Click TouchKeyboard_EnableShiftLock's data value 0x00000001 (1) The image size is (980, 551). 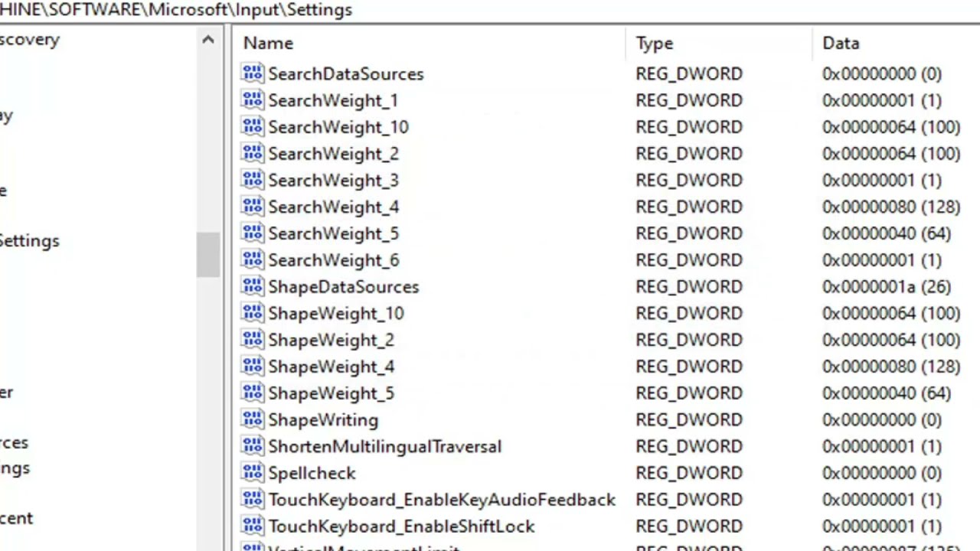882,526
